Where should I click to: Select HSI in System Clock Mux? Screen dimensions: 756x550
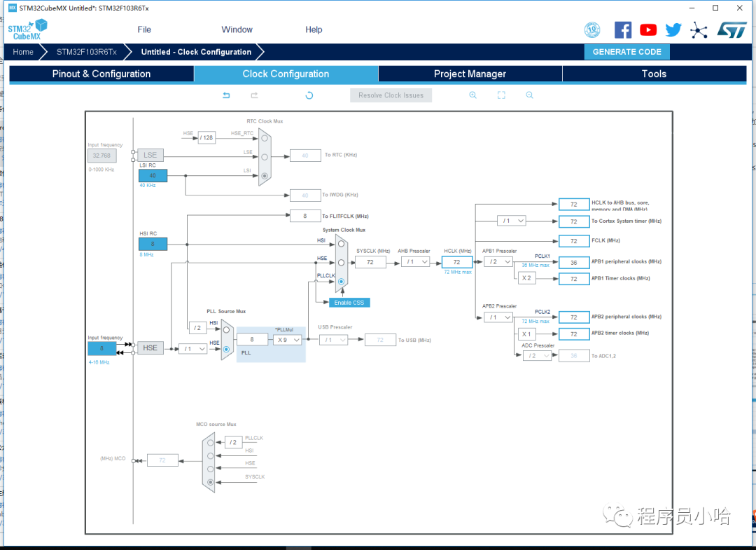click(341, 244)
